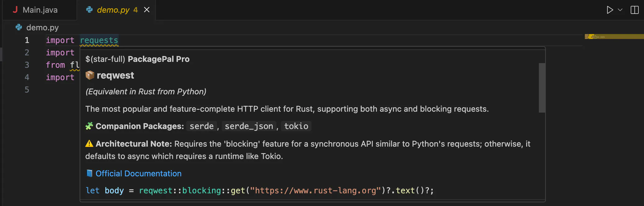Click line number 1 in the gutter
Image resolution: width=644 pixels, height=206 pixels.
coord(27,40)
